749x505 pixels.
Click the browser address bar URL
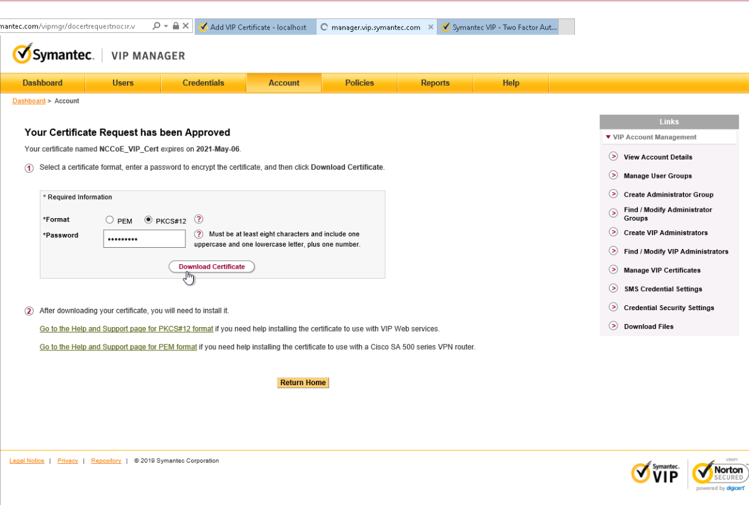click(x=68, y=26)
